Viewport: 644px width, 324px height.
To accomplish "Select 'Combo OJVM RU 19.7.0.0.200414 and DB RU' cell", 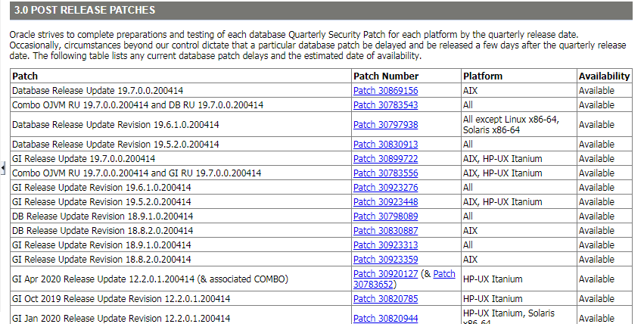I will coord(181,105).
